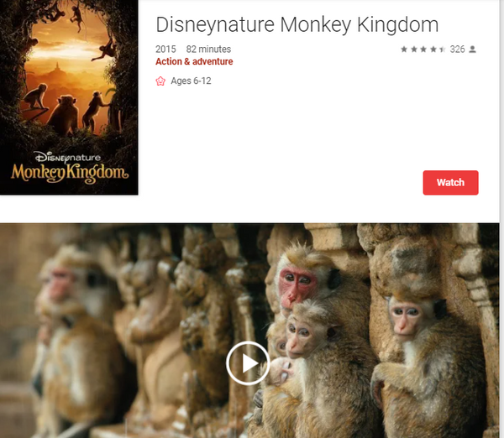The height and width of the screenshot is (438, 504).
Task: Click the red Watch button
Action: pyautogui.click(x=450, y=182)
